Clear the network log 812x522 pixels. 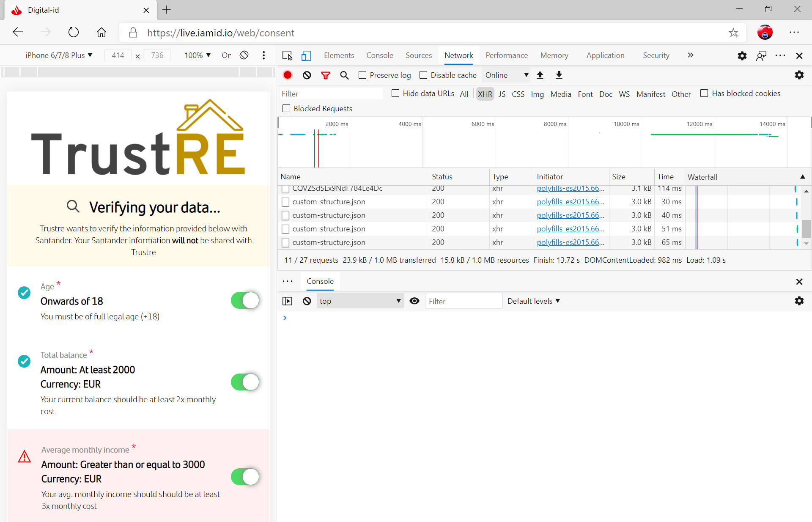[x=307, y=75]
